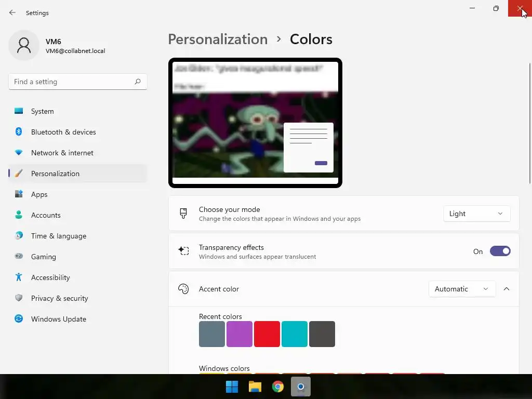Click the Accounts person icon
The width and height of the screenshot is (532, 399).
[19, 215]
